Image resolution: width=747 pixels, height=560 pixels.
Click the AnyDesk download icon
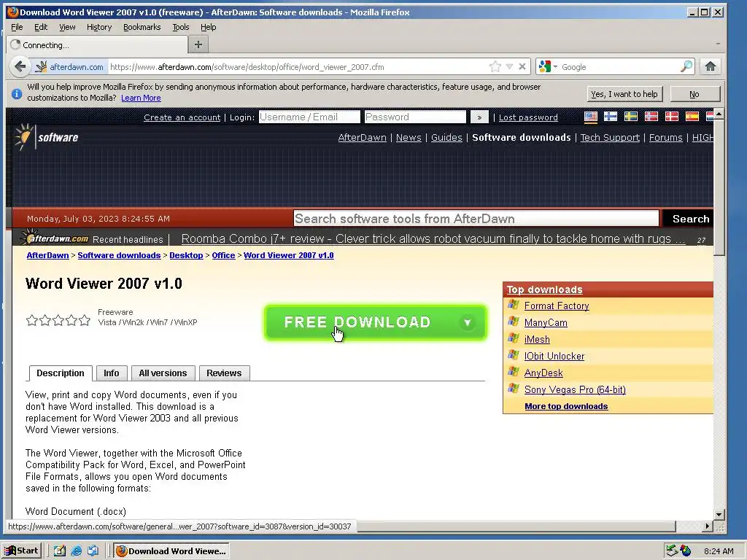[x=513, y=371]
